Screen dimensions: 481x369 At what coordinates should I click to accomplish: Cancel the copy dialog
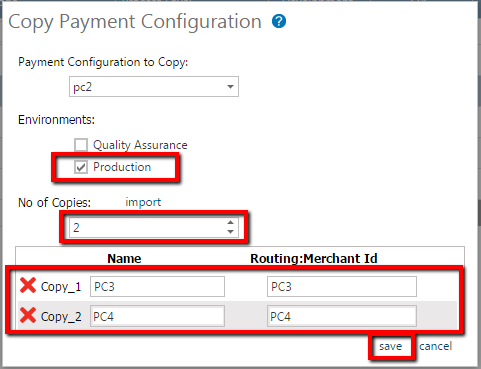point(435,346)
